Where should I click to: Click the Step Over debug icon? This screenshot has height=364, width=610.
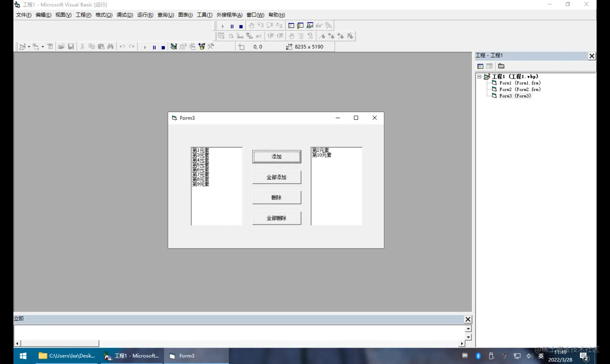pos(270,26)
